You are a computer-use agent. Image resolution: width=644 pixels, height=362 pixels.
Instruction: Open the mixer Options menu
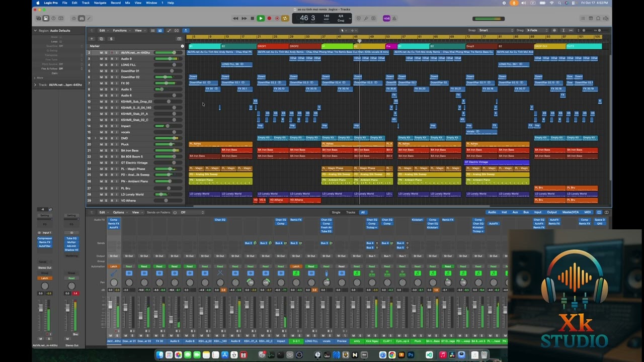pyautogui.click(x=119, y=212)
